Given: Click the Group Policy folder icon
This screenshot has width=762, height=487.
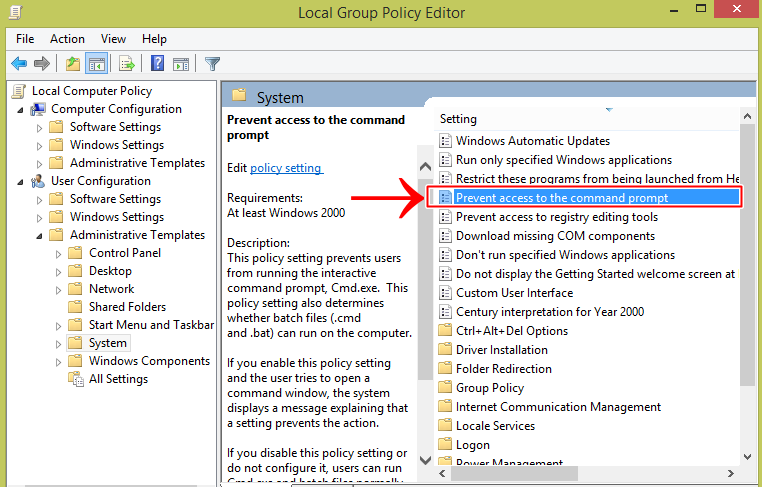Looking at the screenshot, I should tap(445, 387).
